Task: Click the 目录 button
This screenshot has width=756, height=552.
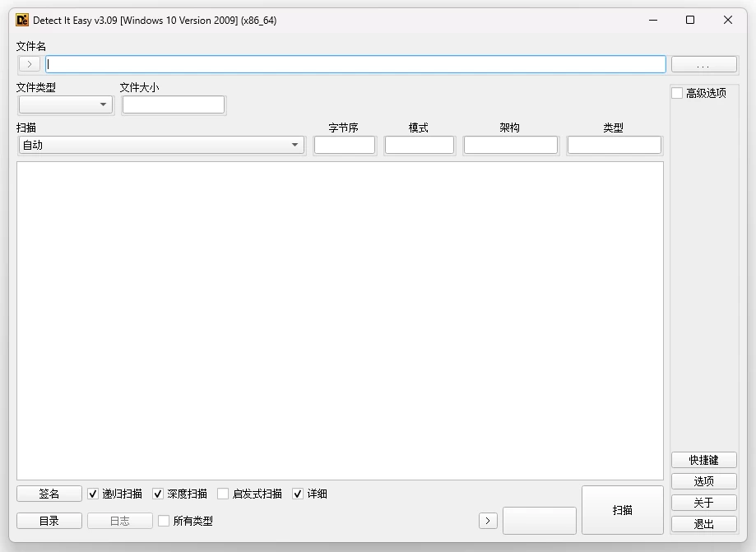Action: (49, 520)
